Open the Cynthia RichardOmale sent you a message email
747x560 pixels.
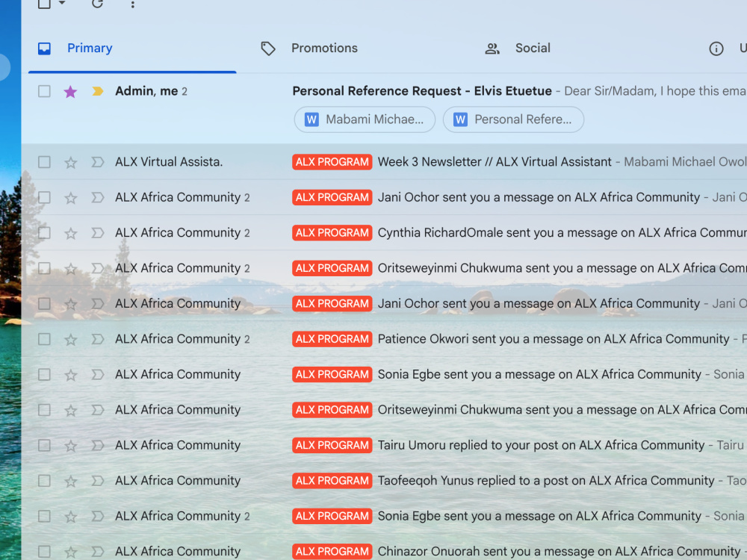coord(562,233)
